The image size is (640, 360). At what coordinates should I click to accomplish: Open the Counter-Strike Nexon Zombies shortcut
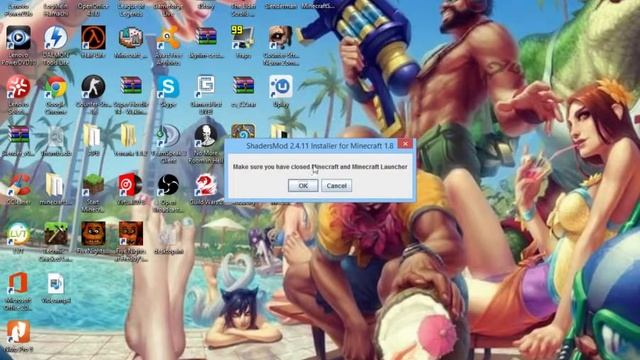(280, 38)
